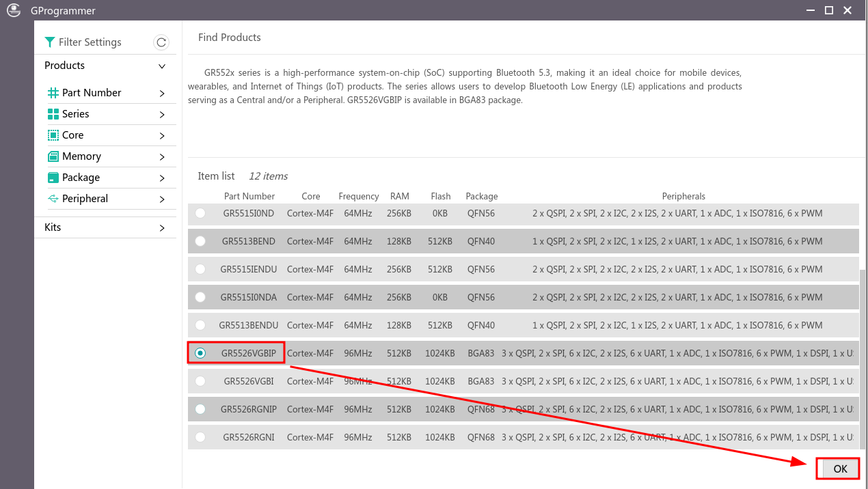Expand the Kits section arrow
868x489 pixels.
pos(162,227)
